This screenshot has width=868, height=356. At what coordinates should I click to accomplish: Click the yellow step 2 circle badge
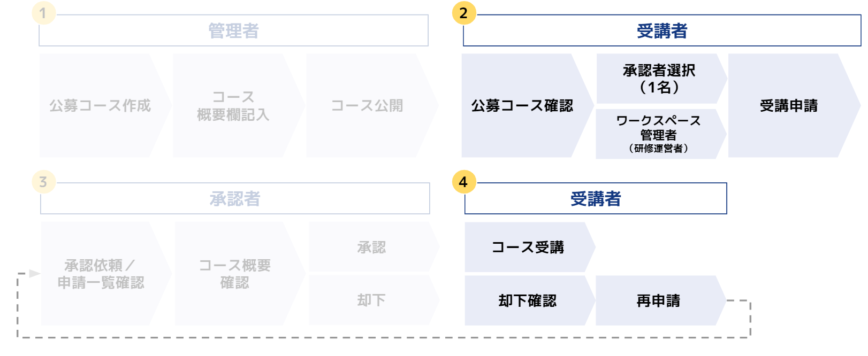pos(463,13)
